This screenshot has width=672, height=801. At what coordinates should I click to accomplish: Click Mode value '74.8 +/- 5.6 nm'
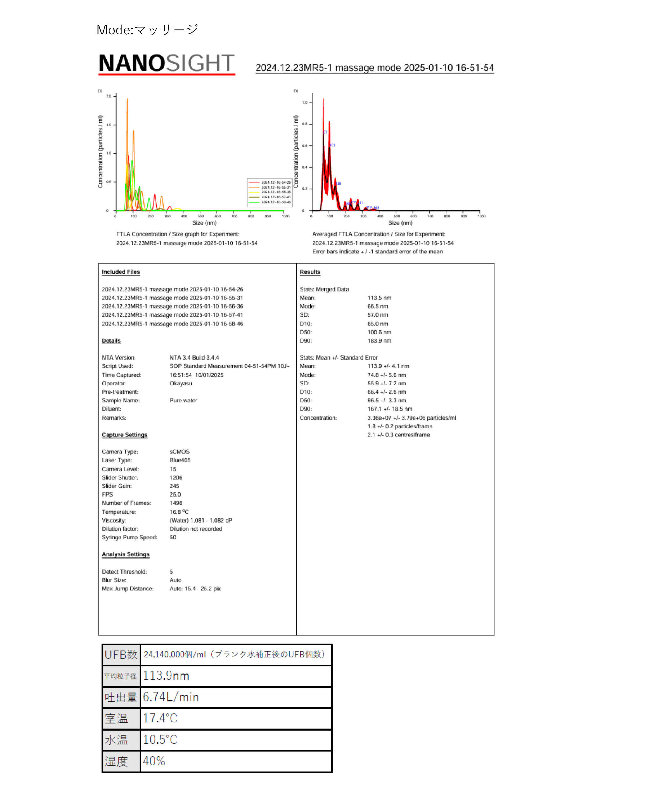point(387,375)
